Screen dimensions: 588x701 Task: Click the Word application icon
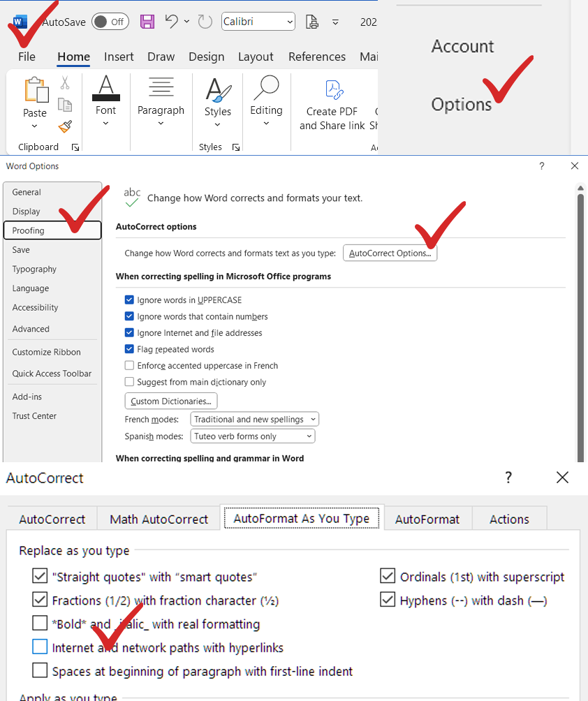pos(20,22)
